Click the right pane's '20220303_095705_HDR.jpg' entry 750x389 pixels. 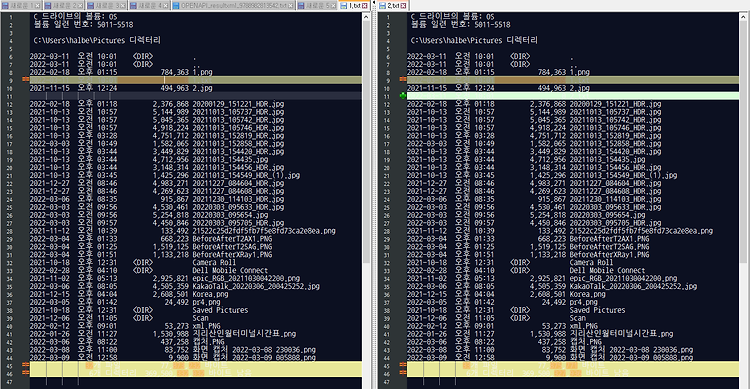pyautogui.click(x=615, y=223)
